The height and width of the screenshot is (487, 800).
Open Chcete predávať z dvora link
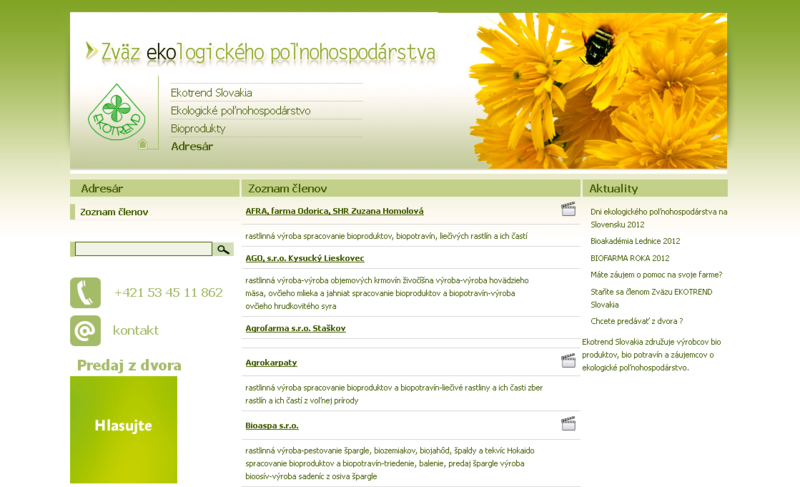(x=636, y=321)
